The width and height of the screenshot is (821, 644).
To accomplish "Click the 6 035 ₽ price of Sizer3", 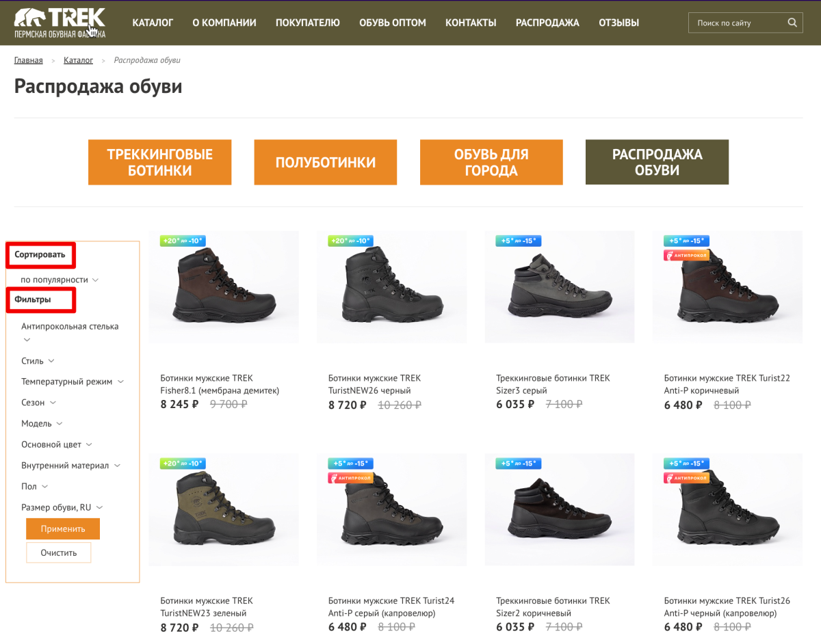I will point(515,404).
